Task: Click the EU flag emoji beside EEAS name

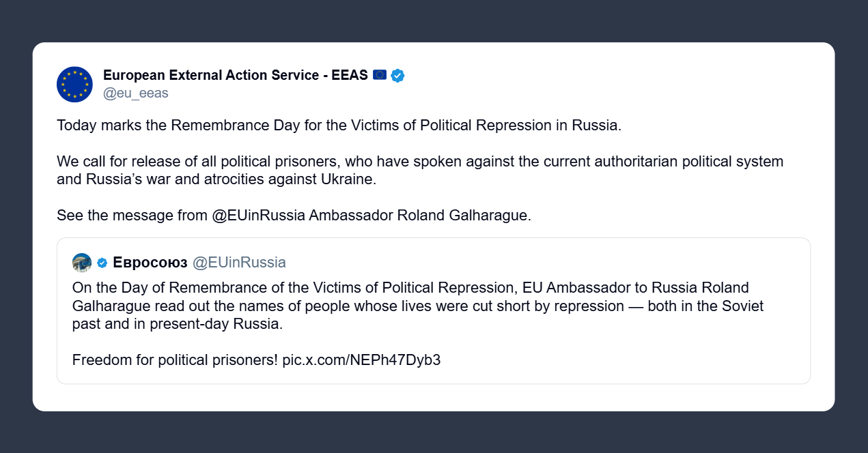Action: (x=380, y=75)
